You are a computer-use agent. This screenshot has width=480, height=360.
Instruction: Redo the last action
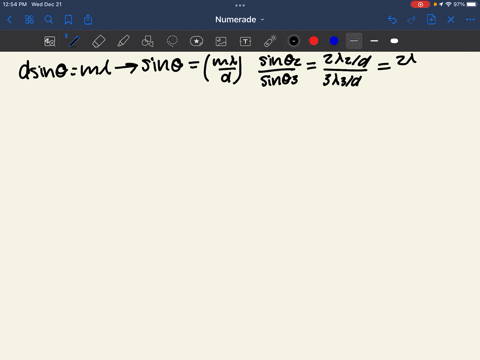[x=412, y=20]
